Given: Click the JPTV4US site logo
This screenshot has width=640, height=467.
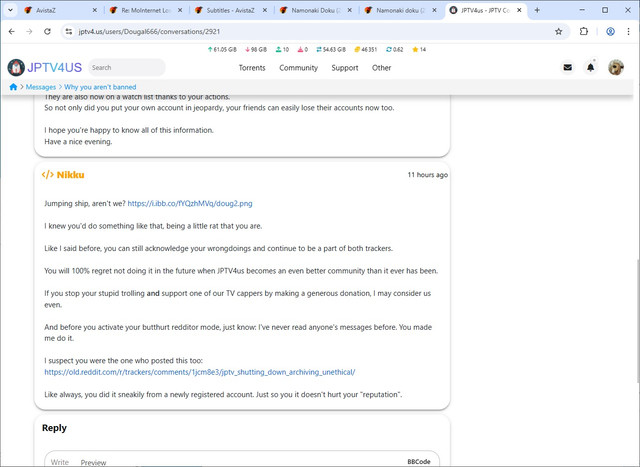Looking at the screenshot, I should pyautogui.click(x=45, y=67).
